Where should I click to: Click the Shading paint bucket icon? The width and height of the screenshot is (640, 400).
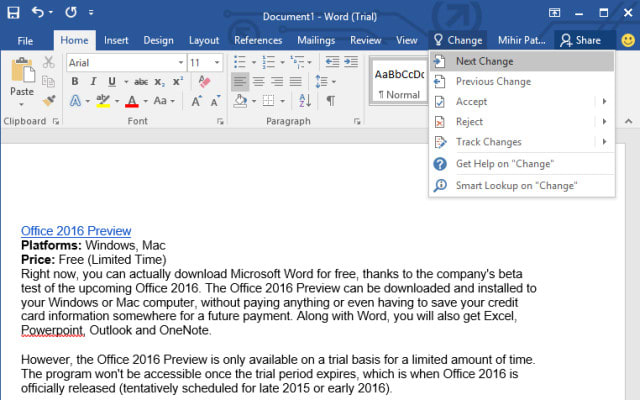pyautogui.click(x=240, y=100)
